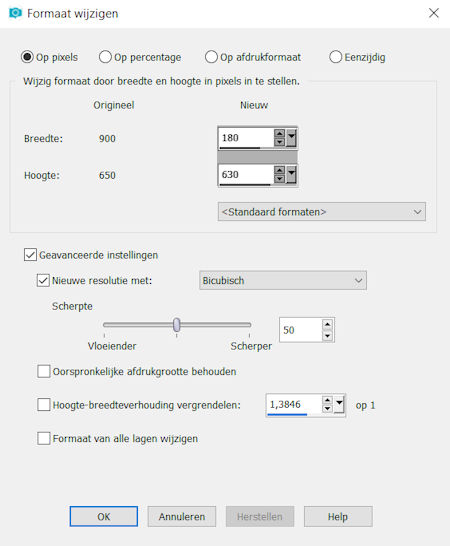Viewport: 450px width, 546px height.
Task: Click the Annuleren button
Action: click(x=182, y=516)
